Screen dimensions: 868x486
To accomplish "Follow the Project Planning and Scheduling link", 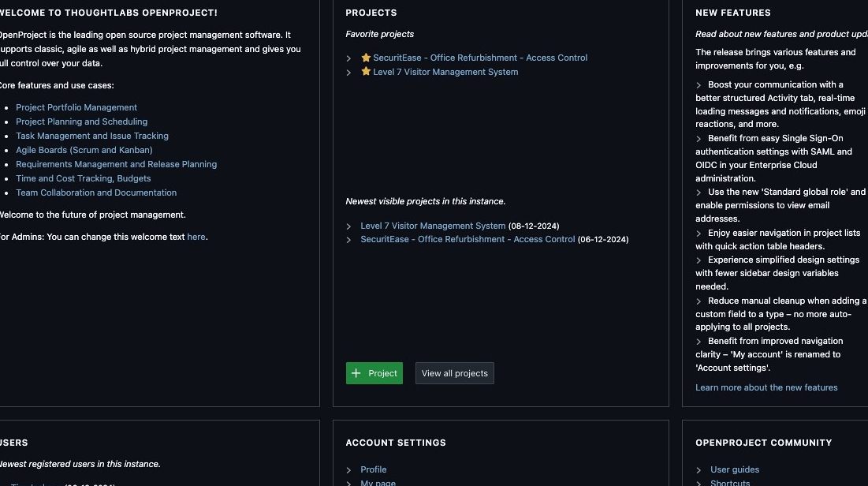I will (x=81, y=121).
